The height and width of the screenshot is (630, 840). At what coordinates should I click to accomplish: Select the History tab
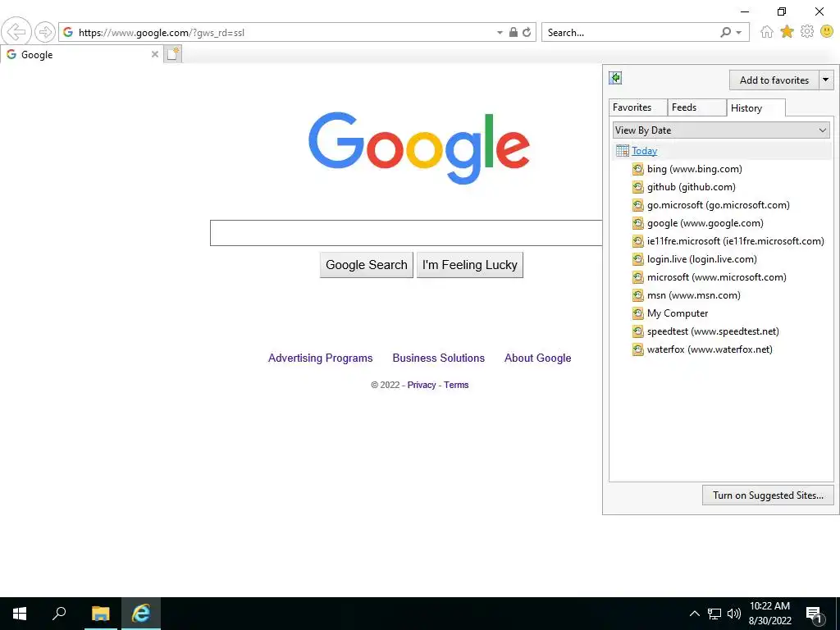click(756, 108)
